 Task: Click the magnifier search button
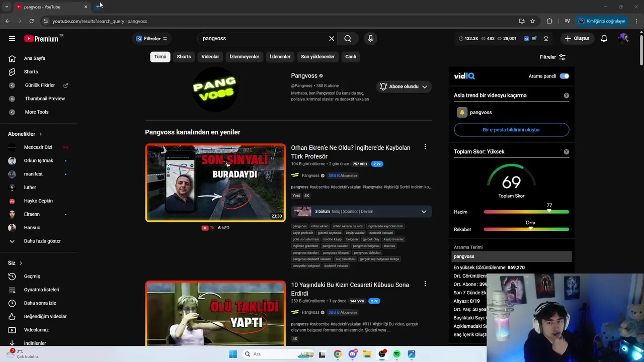pos(348,39)
